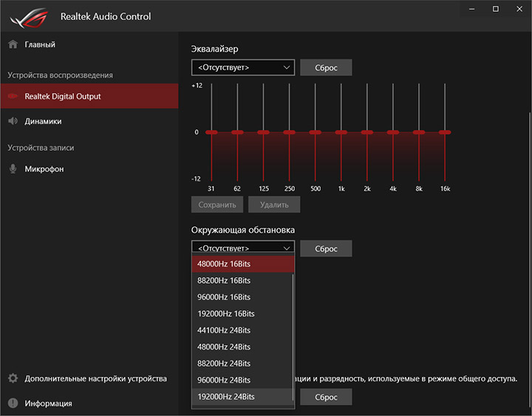Minimize the Realtek Audio Control window
The height and width of the screenshot is (416, 532).
(472, 9)
